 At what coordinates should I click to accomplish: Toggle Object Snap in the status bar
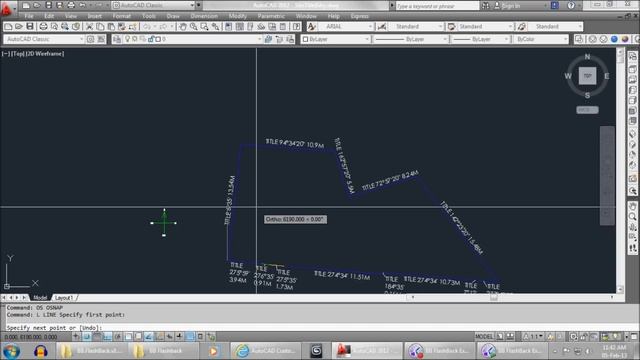(128, 337)
